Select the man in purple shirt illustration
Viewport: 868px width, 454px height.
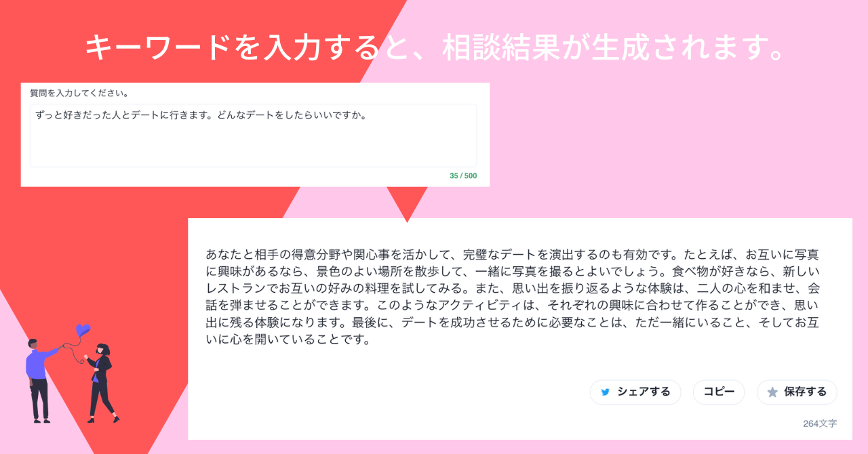point(41,381)
